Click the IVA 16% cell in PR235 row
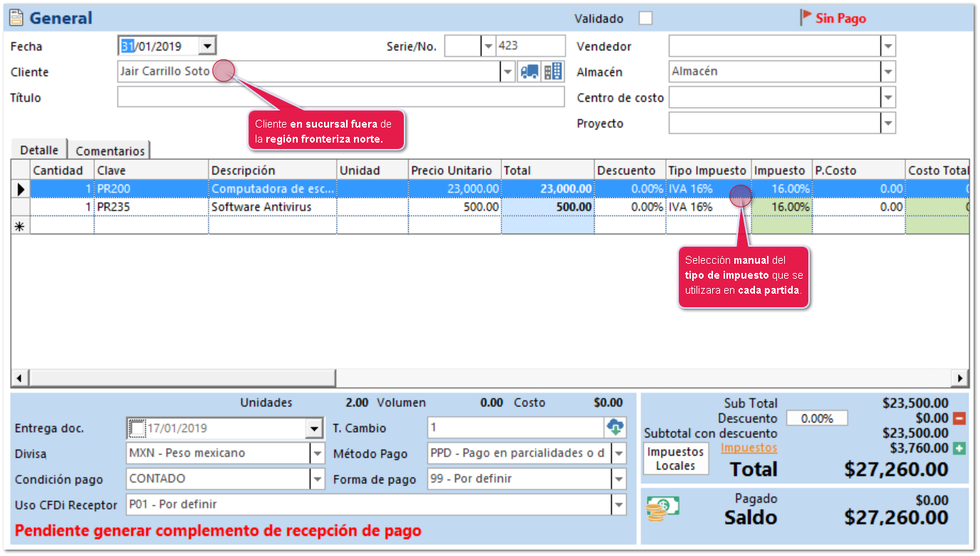The width and height of the screenshot is (980, 556). click(x=709, y=207)
